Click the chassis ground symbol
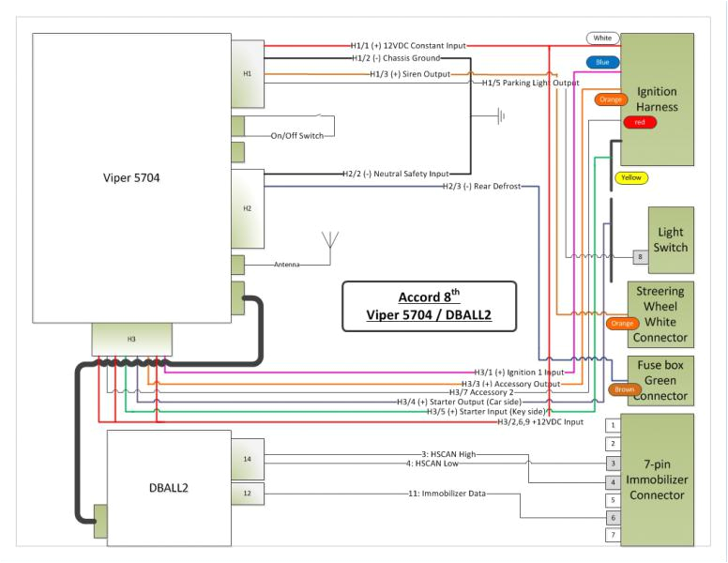Screen dimensions: 728x563 pyautogui.click(x=502, y=116)
